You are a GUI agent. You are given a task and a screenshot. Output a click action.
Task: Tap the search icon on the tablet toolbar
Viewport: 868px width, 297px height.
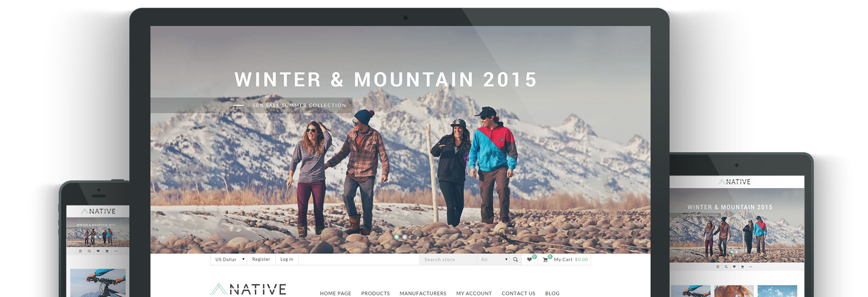pos(726,267)
